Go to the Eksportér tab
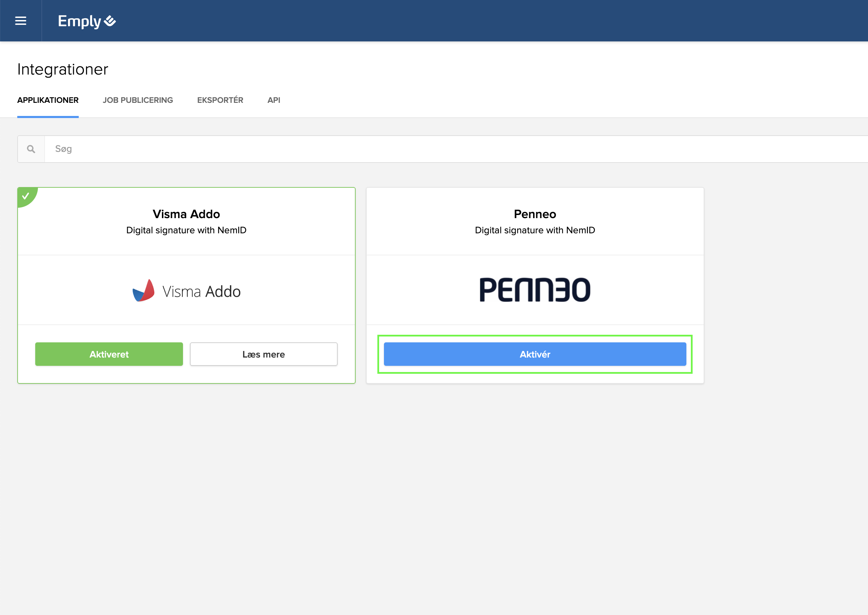 tap(220, 100)
